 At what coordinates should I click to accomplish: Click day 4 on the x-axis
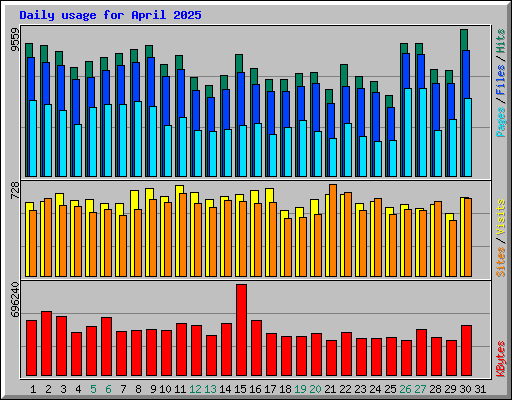(x=78, y=389)
